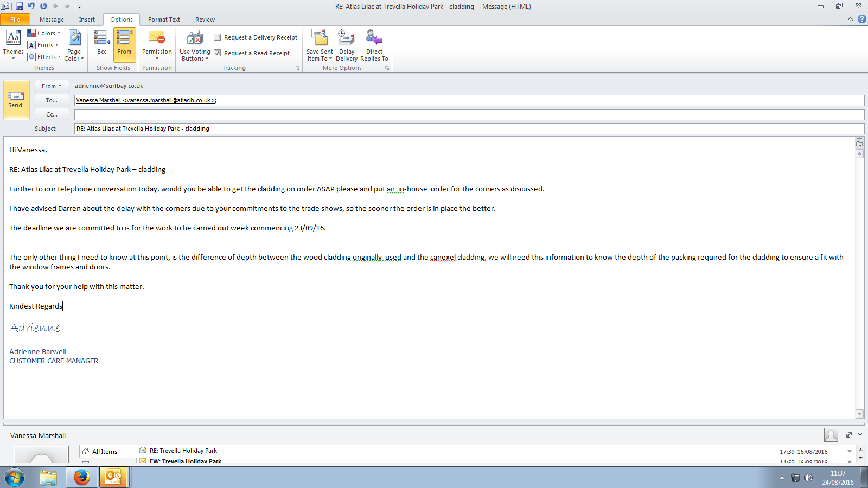Send the email

pos(15,100)
